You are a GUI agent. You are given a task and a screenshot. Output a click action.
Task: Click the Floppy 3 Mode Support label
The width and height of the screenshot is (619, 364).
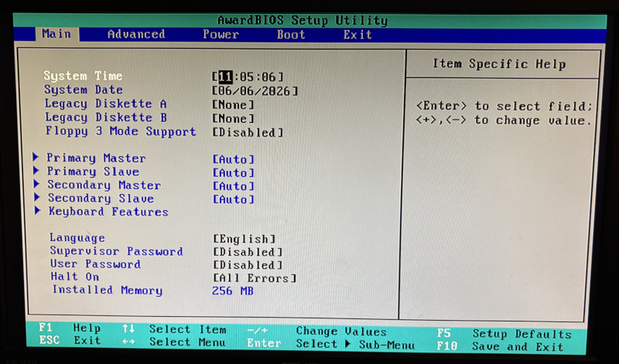[x=121, y=131]
